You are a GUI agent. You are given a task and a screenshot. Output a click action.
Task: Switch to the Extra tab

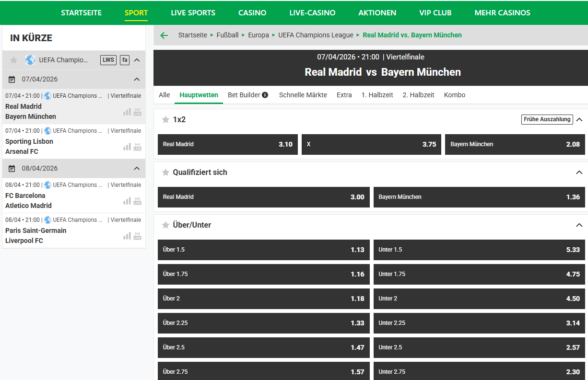[344, 95]
